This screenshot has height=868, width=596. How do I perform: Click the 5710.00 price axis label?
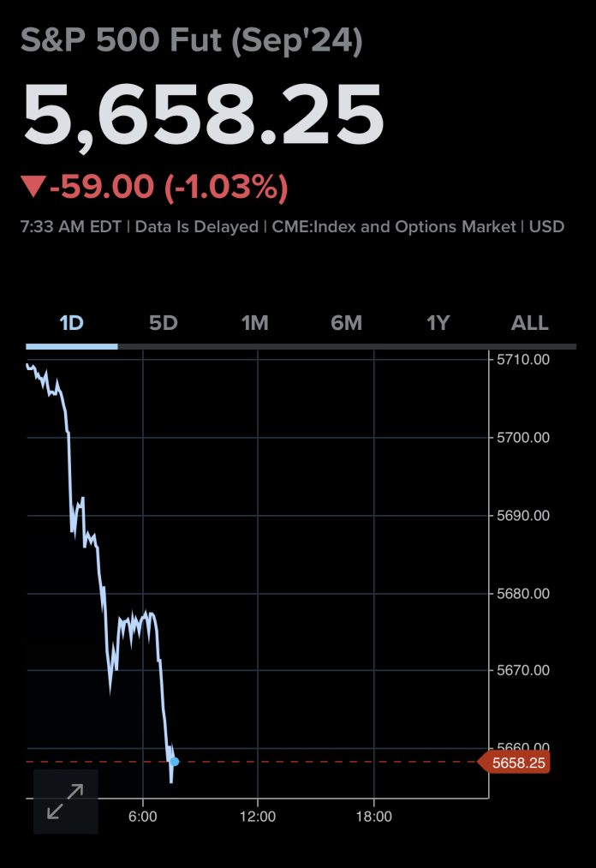[x=523, y=359]
